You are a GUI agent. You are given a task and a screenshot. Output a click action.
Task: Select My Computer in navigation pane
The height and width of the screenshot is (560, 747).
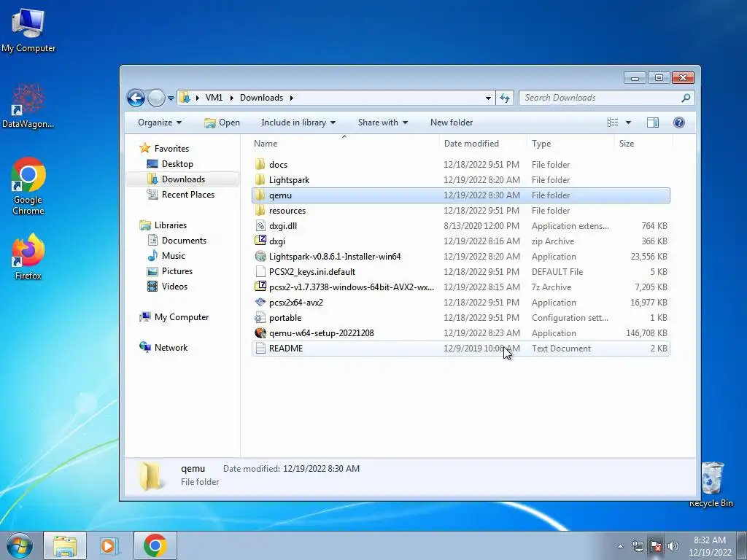click(x=174, y=317)
